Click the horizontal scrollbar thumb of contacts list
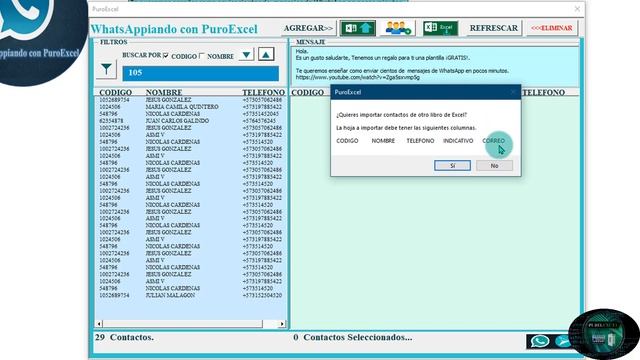Viewport: 640px width, 360px height. (182, 324)
